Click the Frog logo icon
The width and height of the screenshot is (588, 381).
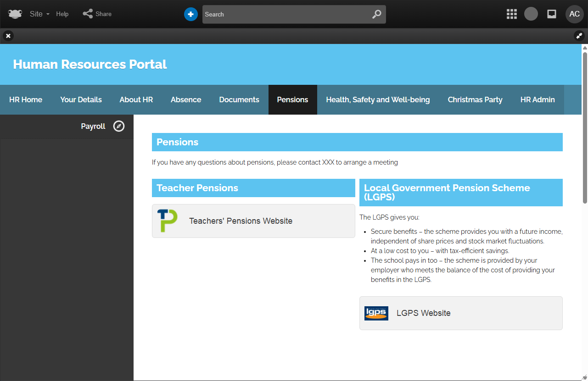15,14
